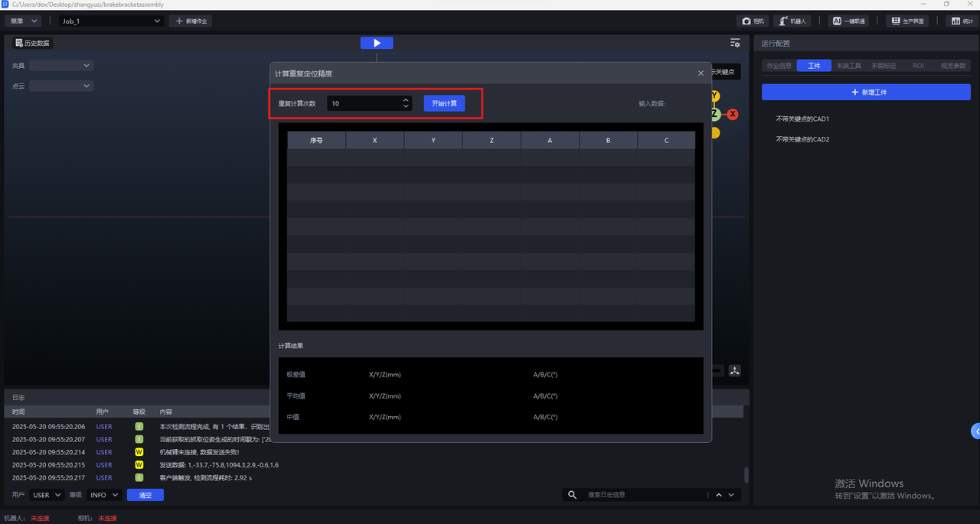980x524 pixels.
Task: Select the 工件 tab
Action: (814, 66)
